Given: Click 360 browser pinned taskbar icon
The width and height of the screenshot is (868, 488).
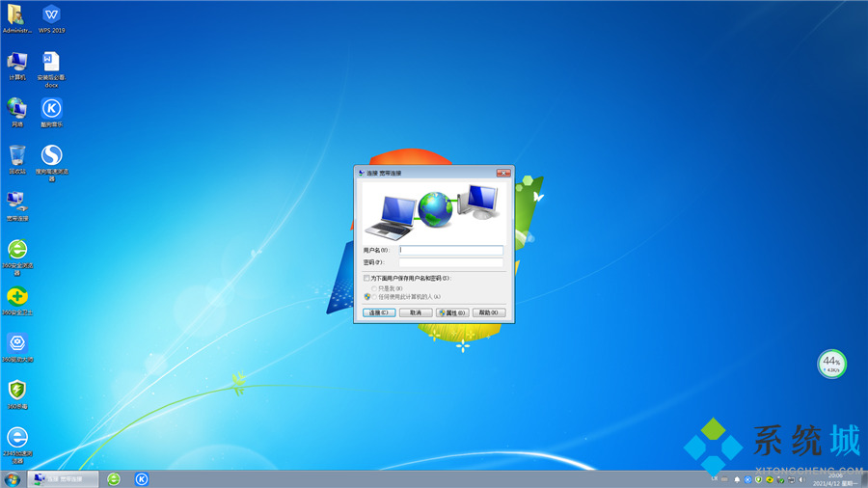Looking at the screenshot, I should [x=114, y=479].
